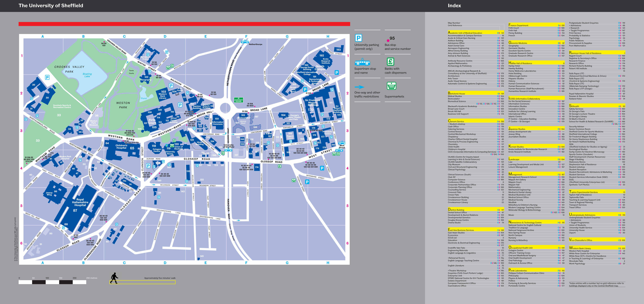Screen dimensions: 644x304
Task: Click the University of Sheffield tram stop icon
Action: [228, 150]
